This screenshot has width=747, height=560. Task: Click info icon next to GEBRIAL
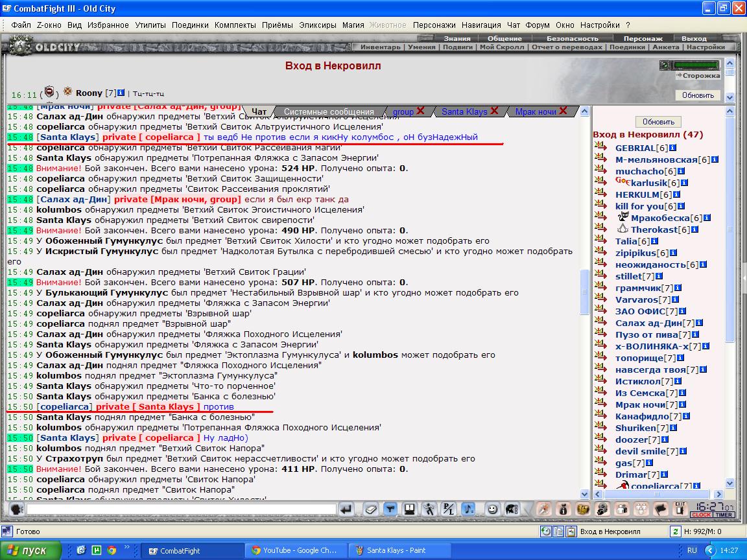coord(672,148)
